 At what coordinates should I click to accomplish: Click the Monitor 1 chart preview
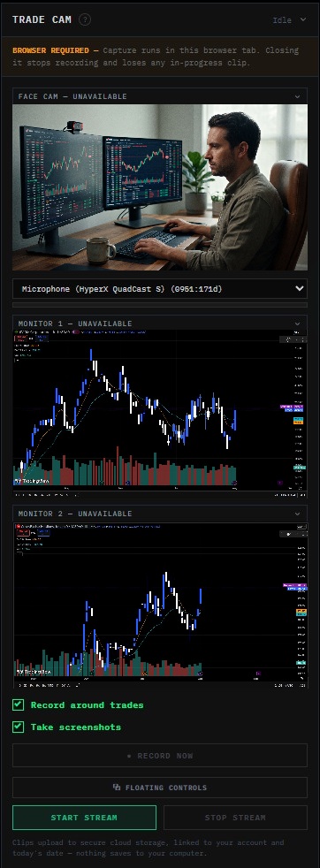[x=160, y=414]
